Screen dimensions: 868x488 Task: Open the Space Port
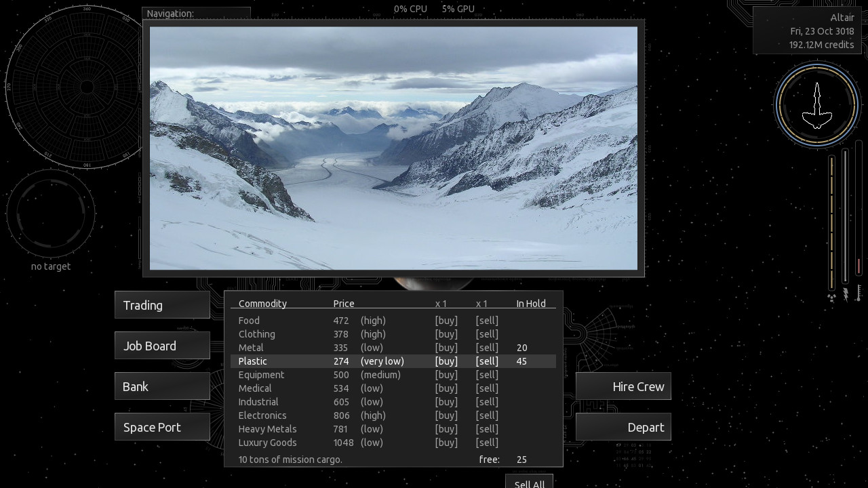point(162,427)
